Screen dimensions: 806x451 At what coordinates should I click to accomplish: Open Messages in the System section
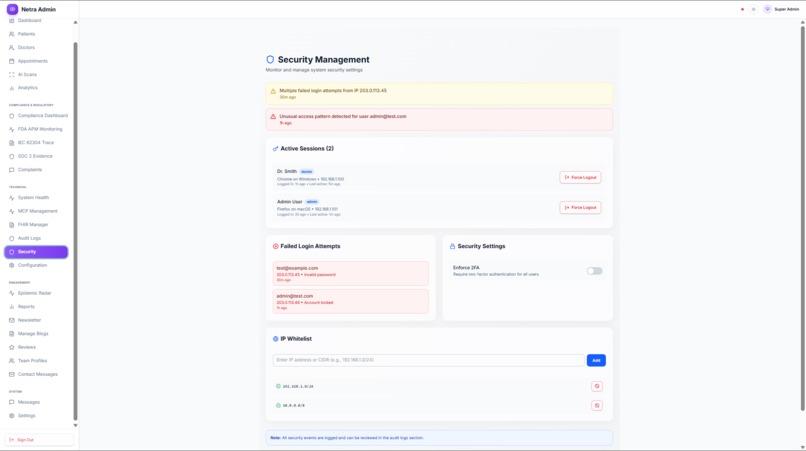click(x=36, y=402)
